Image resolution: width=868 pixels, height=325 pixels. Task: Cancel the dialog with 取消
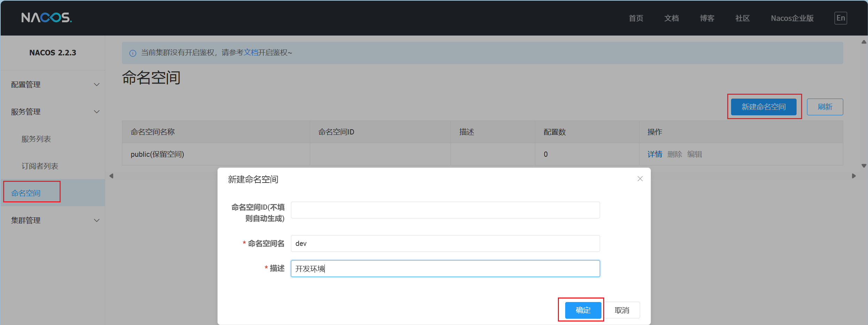[x=622, y=310]
